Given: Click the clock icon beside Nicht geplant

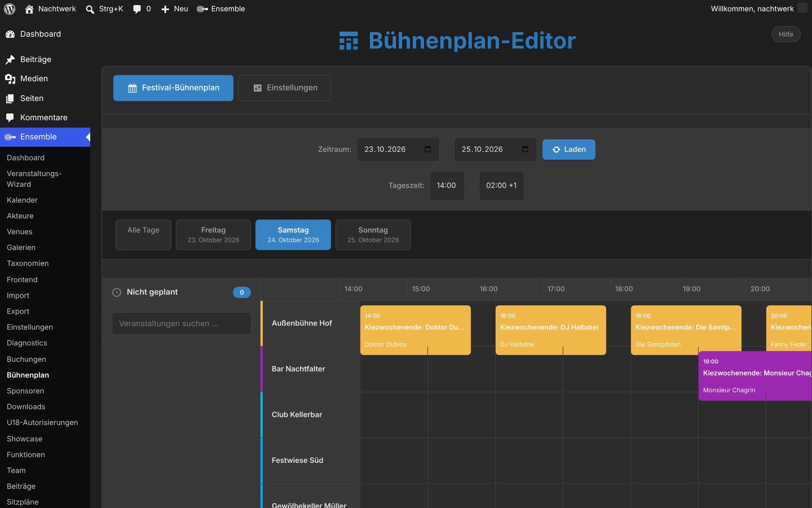Looking at the screenshot, I should [x=117, y=292].
